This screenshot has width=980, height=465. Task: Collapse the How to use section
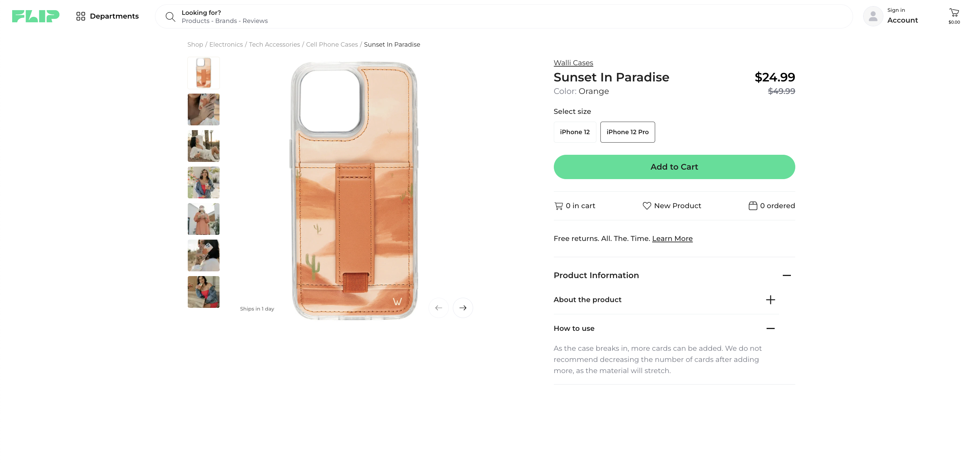click(770, 328)
